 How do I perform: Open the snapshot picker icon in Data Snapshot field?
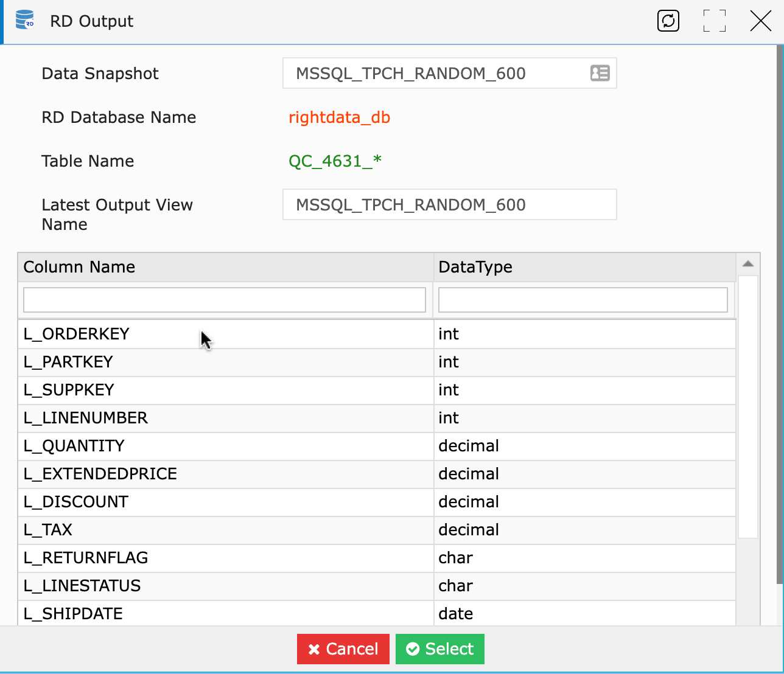pos(600,73)
